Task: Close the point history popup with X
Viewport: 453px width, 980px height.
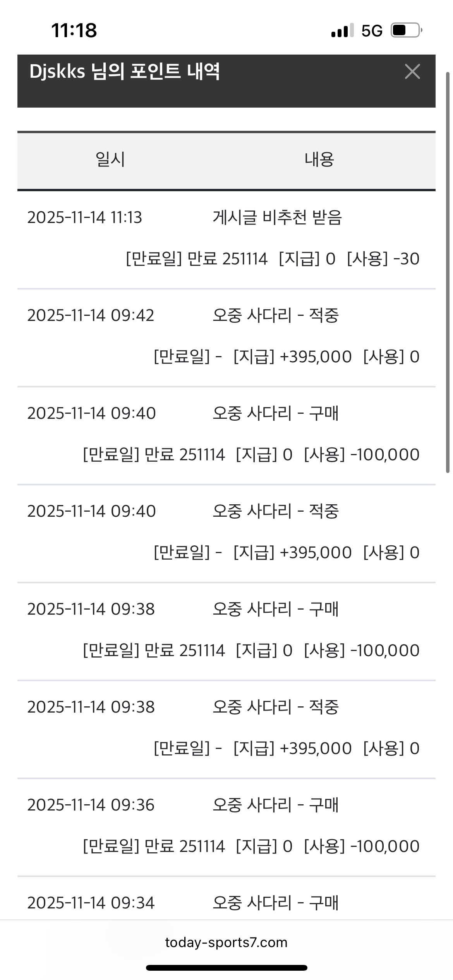Action: [412, 72]
